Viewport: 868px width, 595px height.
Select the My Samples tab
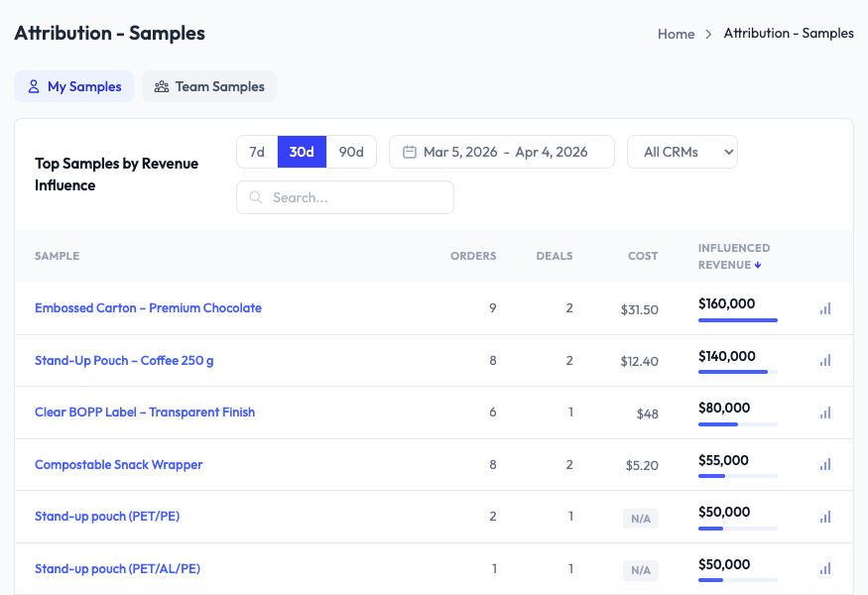[x=73, y=86]
